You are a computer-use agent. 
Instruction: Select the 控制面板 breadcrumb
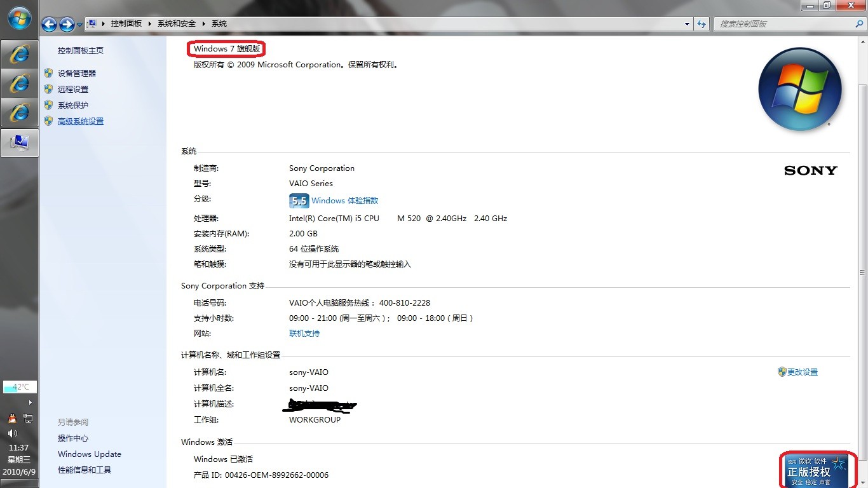(x=126, y=24)
